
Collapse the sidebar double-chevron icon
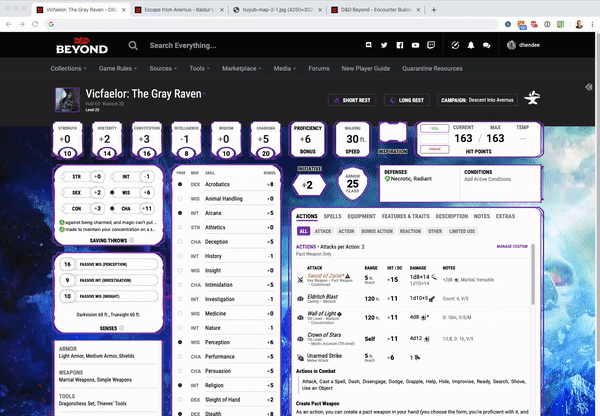click(x=589, y=87)
